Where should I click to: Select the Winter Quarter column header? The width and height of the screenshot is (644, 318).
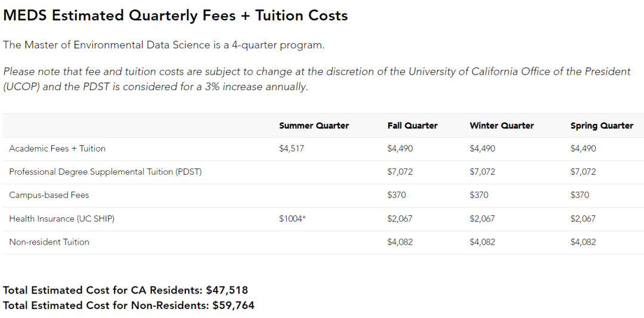pyautogui.click(x=501, y=126)
